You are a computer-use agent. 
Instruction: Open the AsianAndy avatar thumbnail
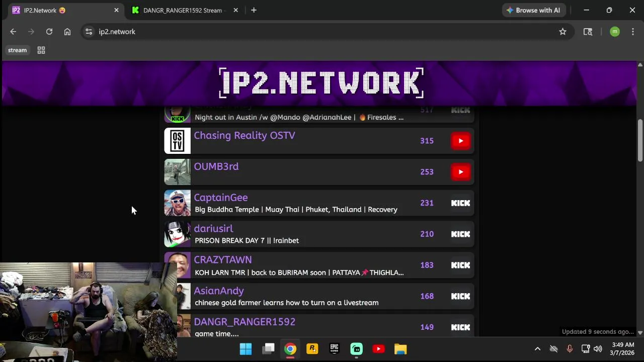(184, 297)
